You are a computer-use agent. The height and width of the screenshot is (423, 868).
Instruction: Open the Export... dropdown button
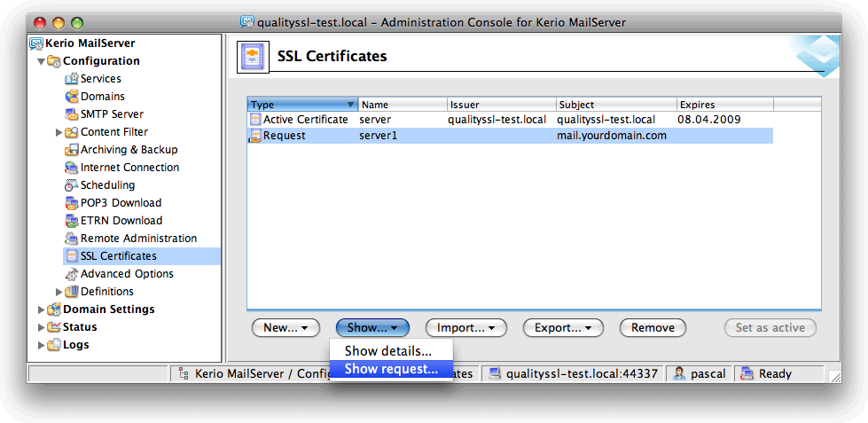pos(563,328)
